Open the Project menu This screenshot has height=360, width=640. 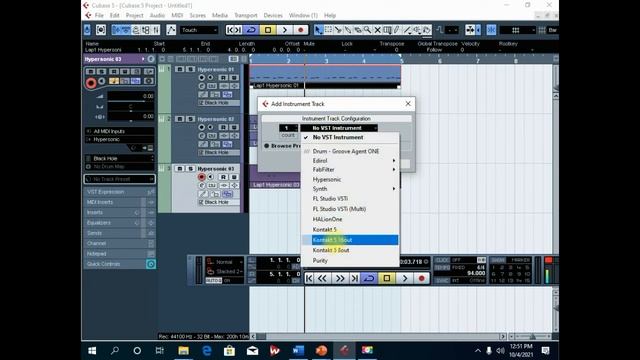[134, 16]
